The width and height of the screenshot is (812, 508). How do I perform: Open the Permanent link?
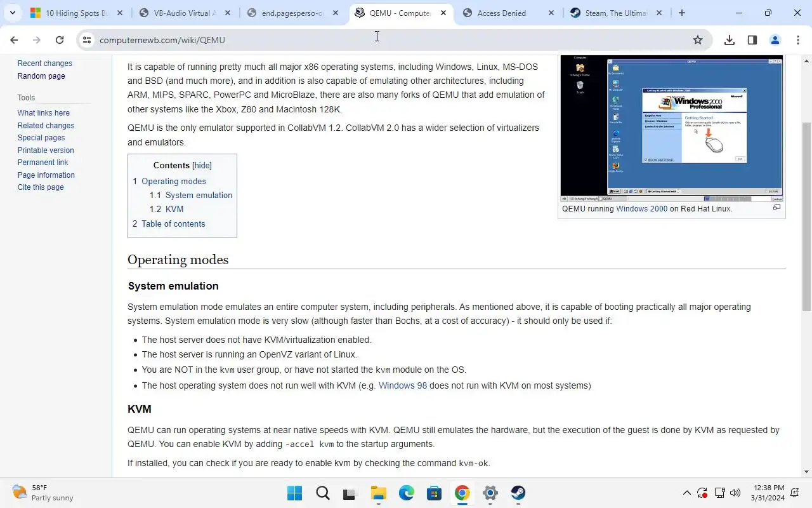pos(43,163)
